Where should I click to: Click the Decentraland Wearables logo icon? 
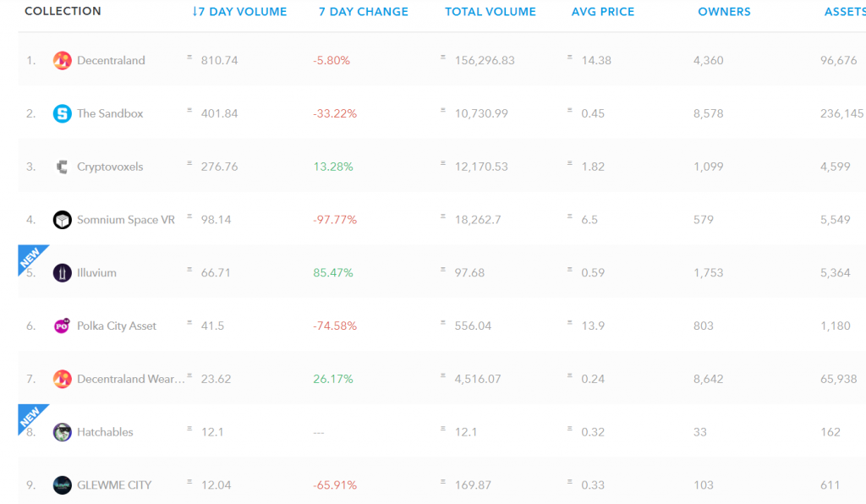(x=62, y=379)
